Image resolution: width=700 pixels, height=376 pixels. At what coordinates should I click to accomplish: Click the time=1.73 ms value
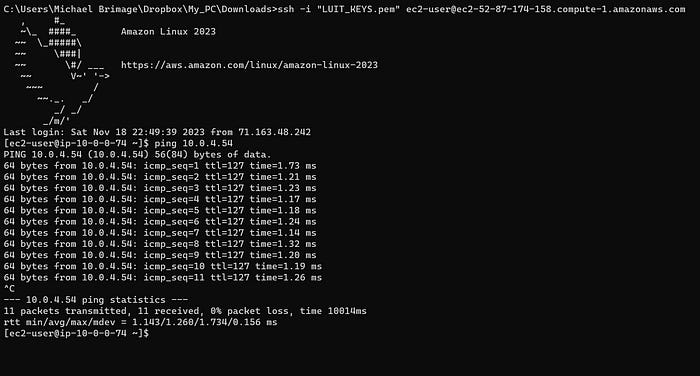point(283,166)
